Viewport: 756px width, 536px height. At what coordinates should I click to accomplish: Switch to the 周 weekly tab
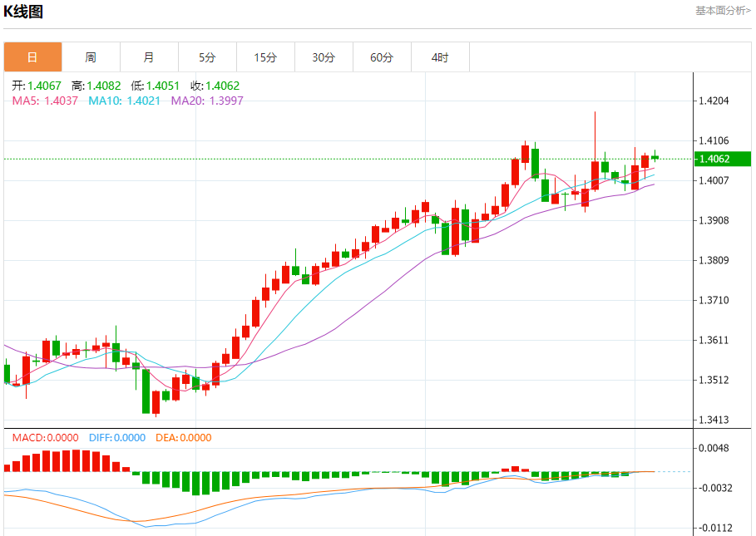tap(91, 57)
